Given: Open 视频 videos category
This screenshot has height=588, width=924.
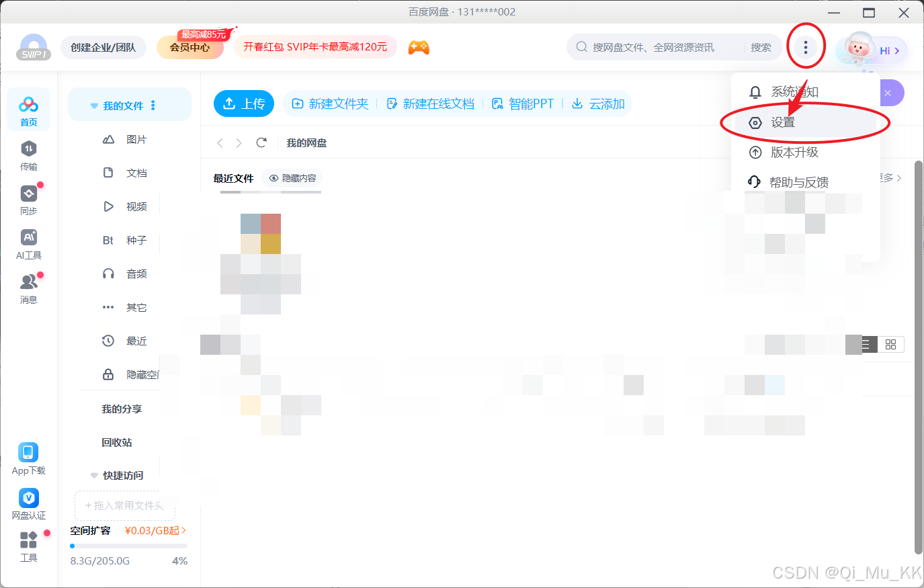Looking at the screenshot, I should pyautogui.click(x=124, y=206).
